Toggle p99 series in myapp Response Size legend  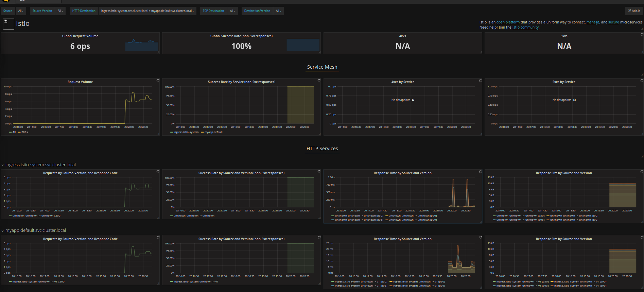[x=580, y=286]
